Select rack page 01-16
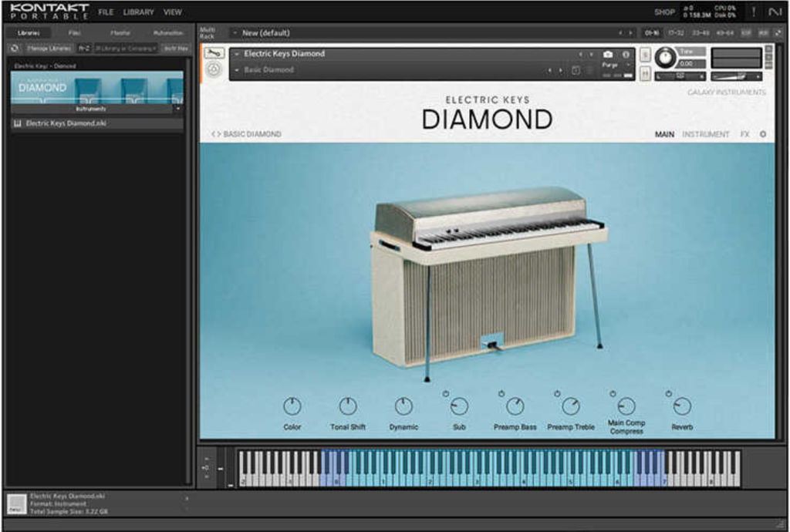This screenshot has width=790, height=532. point(651,32)
